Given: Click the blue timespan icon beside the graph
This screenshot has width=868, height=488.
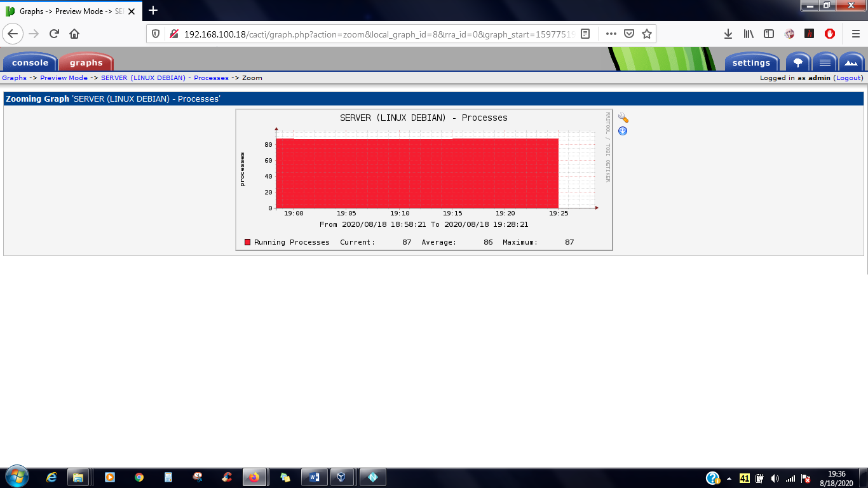Looking at the screenshot, I should point(623,131).
